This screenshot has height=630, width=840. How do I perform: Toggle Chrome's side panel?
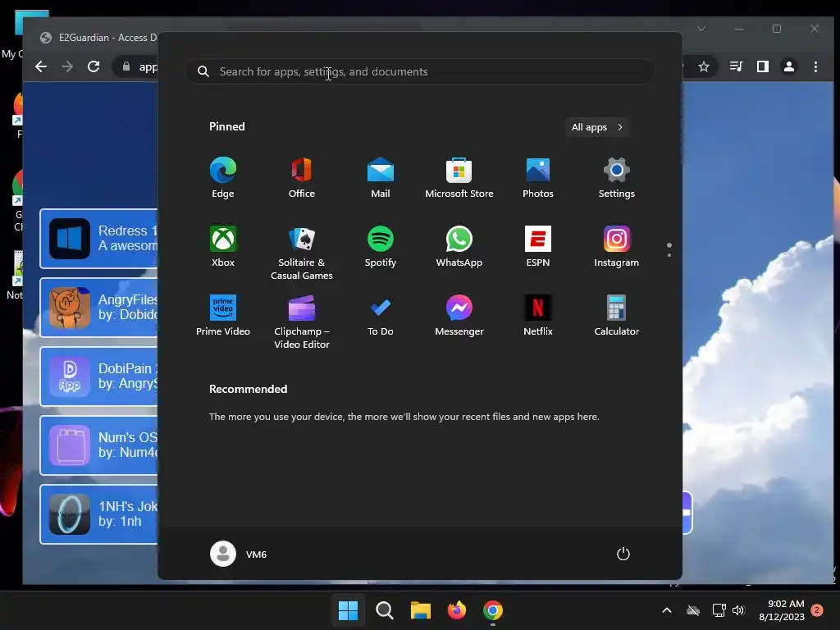pos(762,66)
